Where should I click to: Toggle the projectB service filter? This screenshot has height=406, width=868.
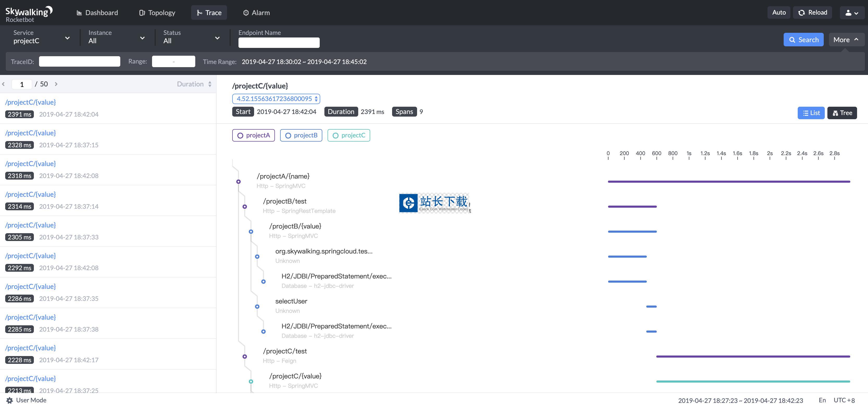(301, 135)
